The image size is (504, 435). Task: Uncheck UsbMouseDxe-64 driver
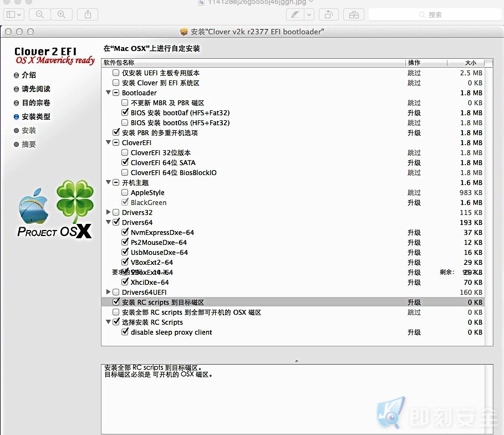[x=125, y=252]
